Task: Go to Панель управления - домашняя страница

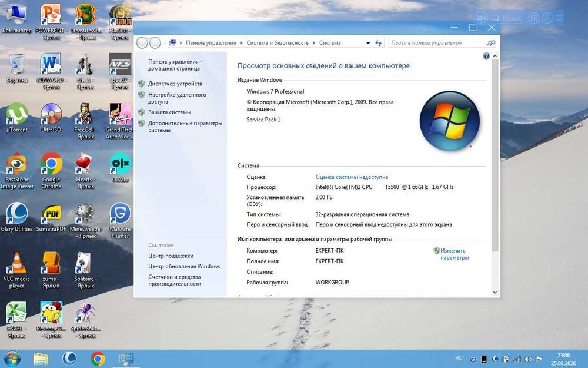Action: (175, 65)
